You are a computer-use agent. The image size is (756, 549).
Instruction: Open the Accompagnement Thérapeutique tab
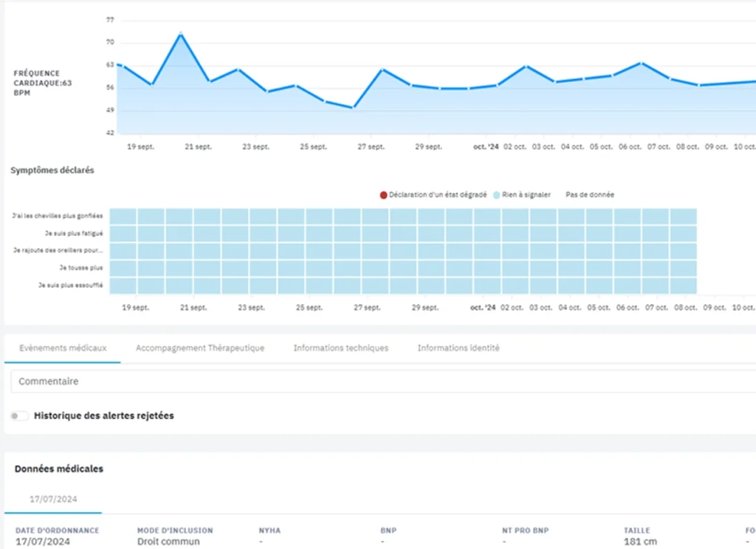199,348
